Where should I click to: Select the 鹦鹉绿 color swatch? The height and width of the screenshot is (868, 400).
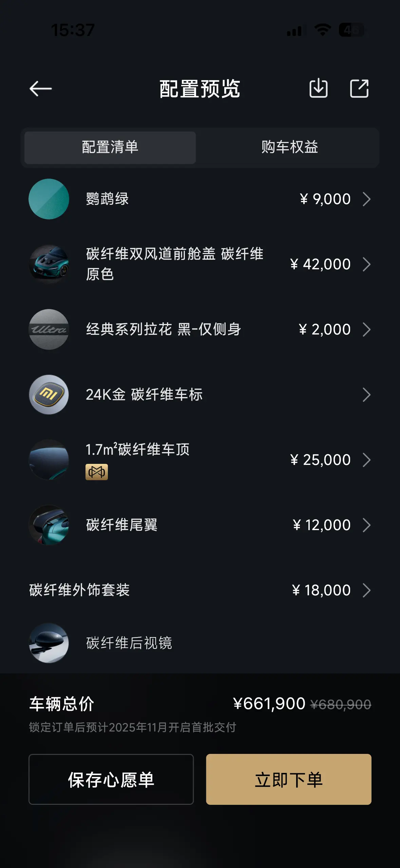click(49, 199)
